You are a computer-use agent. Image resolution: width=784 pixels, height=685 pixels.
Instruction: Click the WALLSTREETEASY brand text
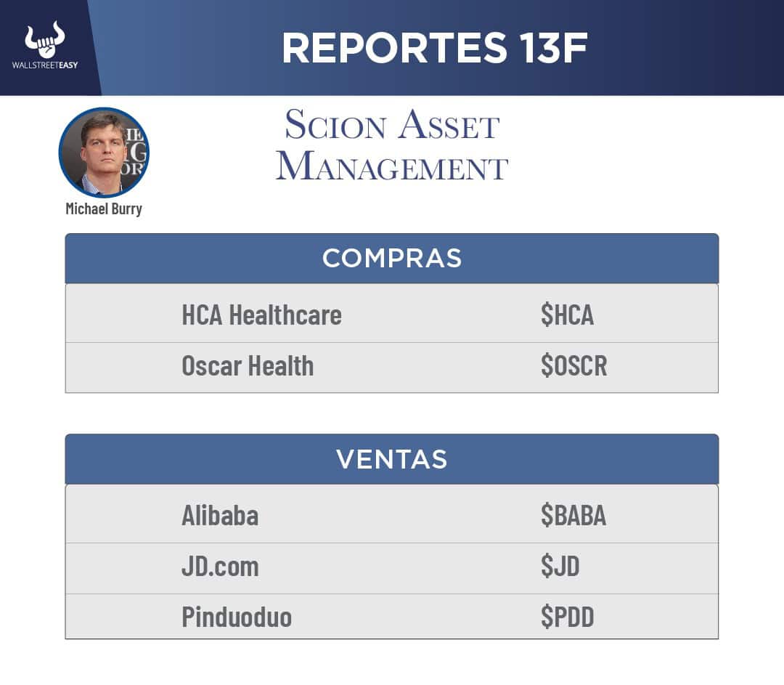click(x=45, y=65)
